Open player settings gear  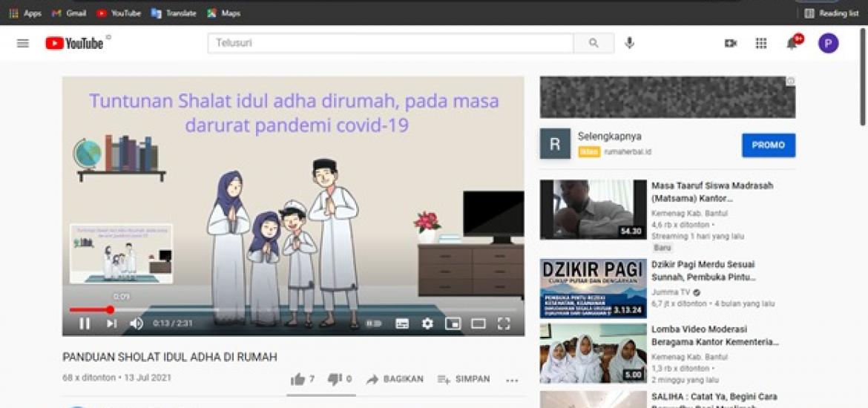(x=427, y=323)
